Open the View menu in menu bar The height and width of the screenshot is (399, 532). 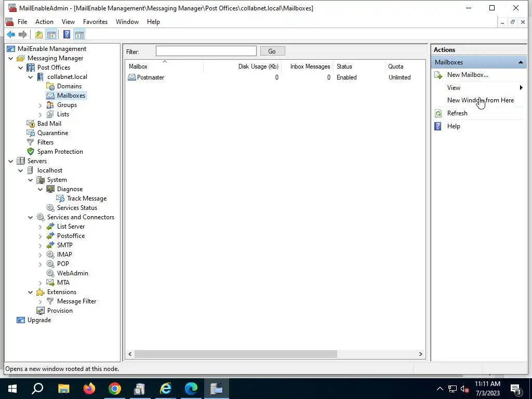[68, 22]
